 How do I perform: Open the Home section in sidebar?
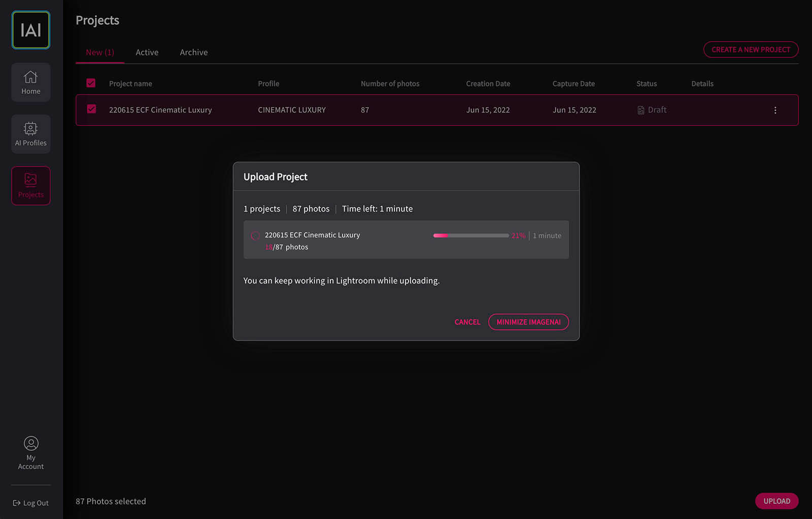click(31, 82)
